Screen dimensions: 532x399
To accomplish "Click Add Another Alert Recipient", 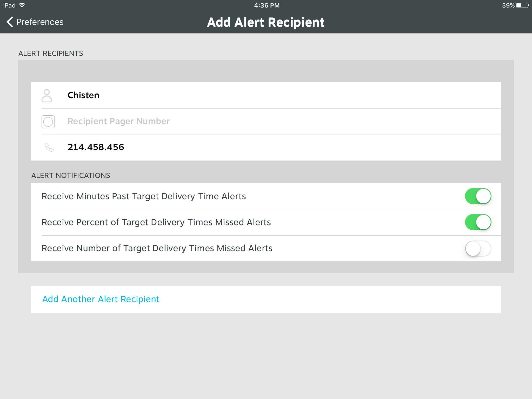I will point(266,299).
